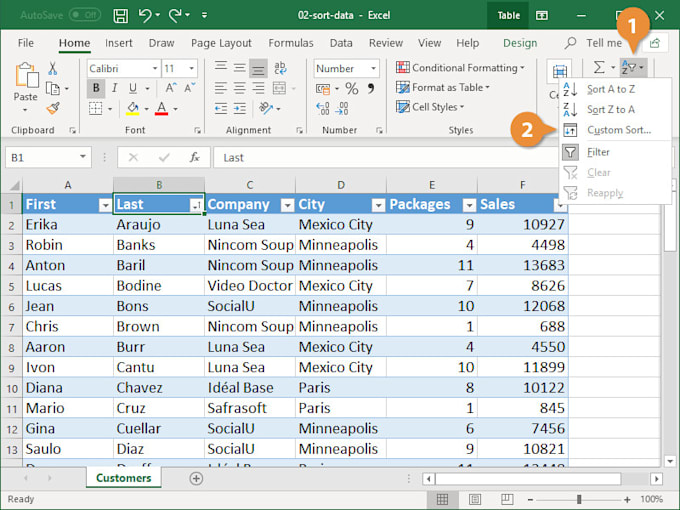Click Merge & Center icon

click(279, 88)
